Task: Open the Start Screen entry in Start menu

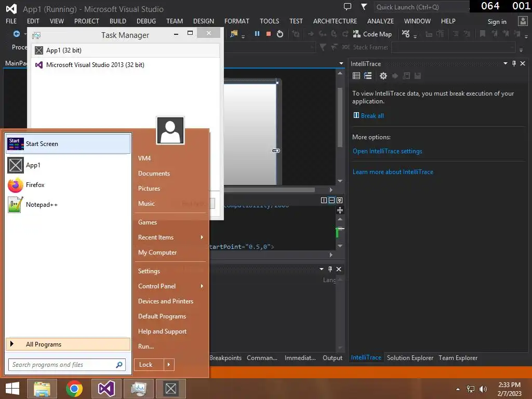Action: [68, 144]
